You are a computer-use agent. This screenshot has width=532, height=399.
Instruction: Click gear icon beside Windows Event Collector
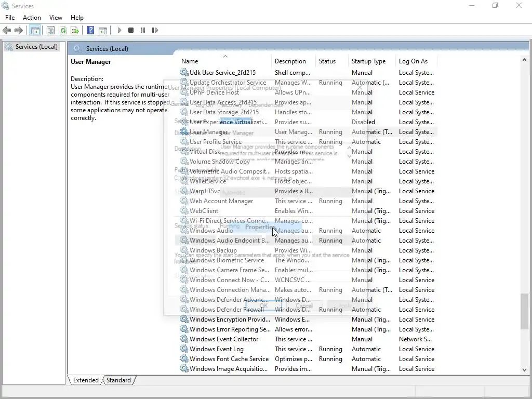click(184, 339)
